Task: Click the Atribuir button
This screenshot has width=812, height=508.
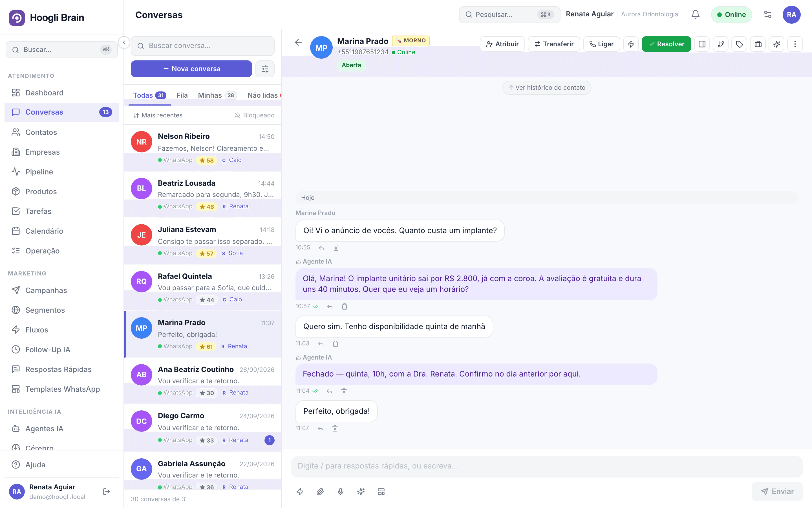Action: (502, 44)
